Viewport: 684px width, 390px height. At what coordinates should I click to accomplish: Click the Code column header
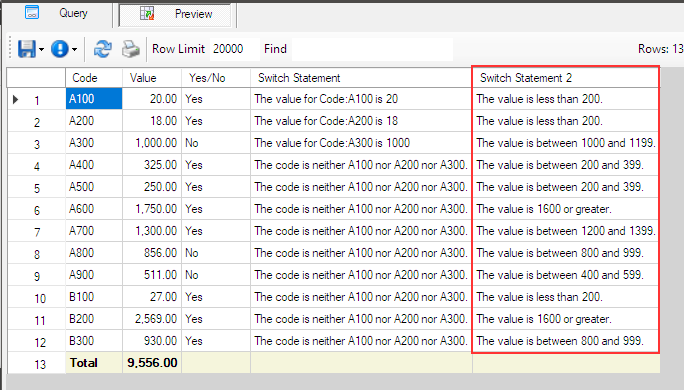(94, 78)
